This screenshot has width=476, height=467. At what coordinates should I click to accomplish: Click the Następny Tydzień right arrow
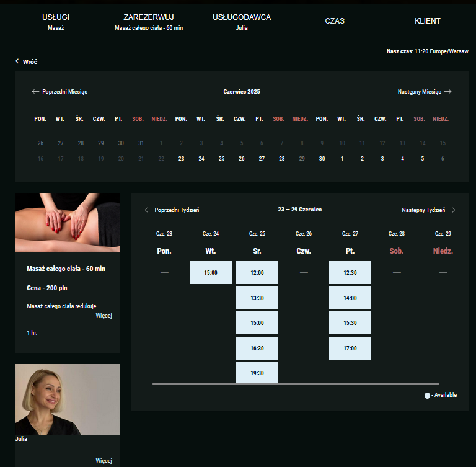[452, 210]
